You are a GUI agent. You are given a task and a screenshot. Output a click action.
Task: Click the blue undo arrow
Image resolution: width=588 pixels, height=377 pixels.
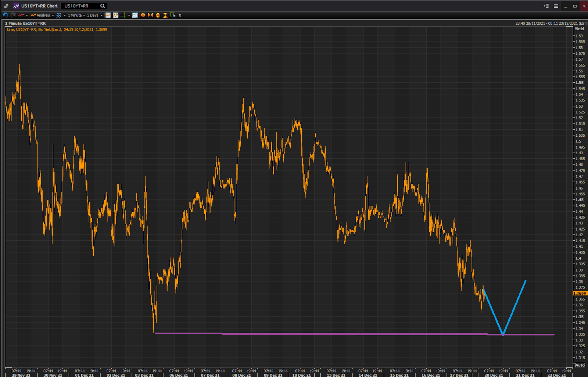(x=5, y=15)
